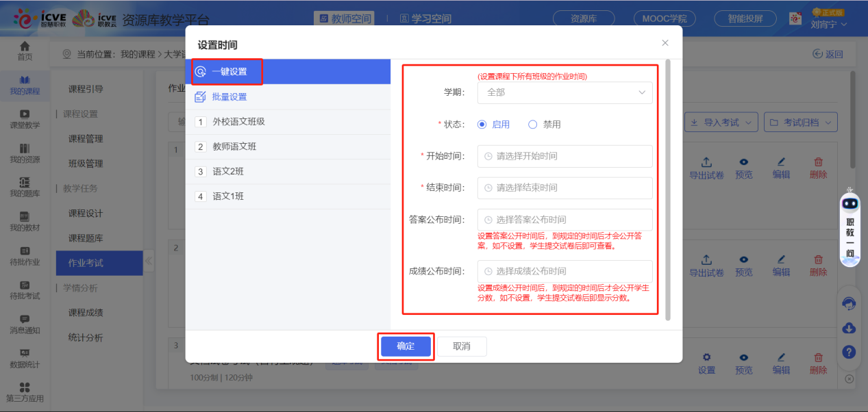
Task: Go to 待批作业 pending assignments
Action: [25, 257]
